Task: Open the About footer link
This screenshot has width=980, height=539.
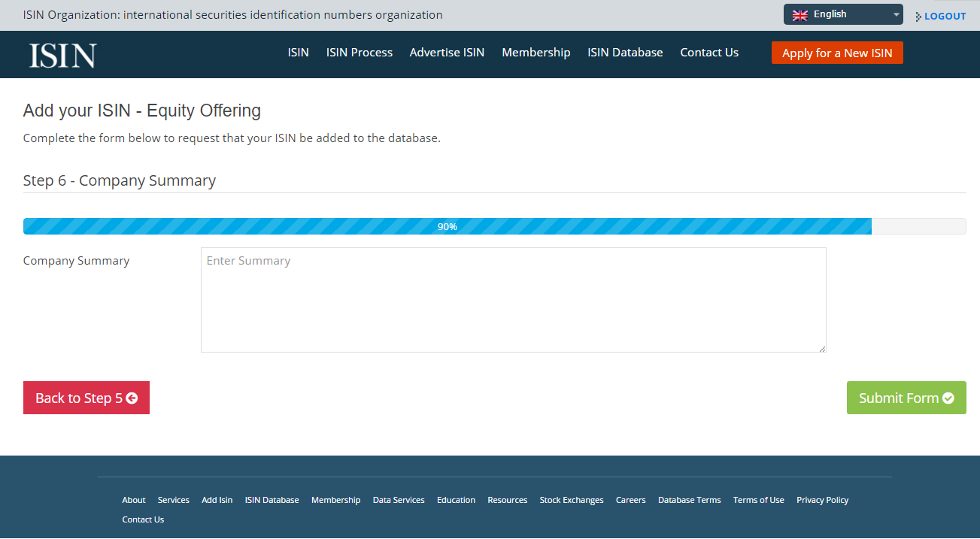Action: point(134,500)
